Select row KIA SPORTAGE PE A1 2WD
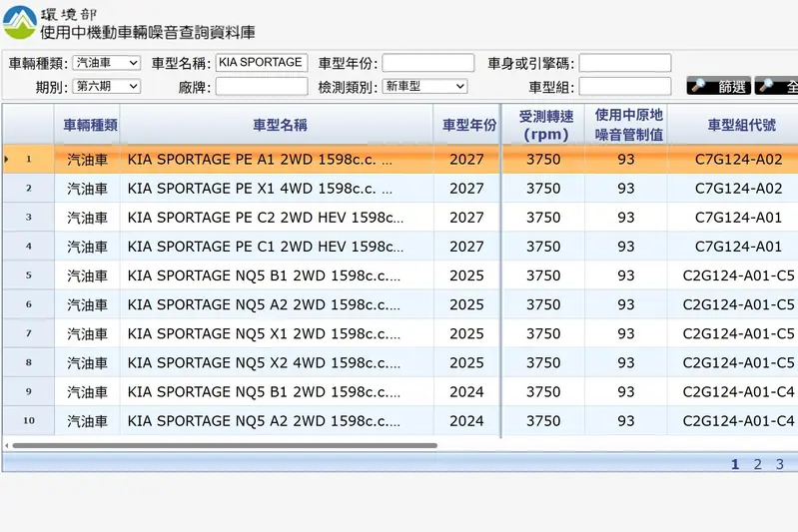This screenshot has width=798, height=532. tap(400, 159)
